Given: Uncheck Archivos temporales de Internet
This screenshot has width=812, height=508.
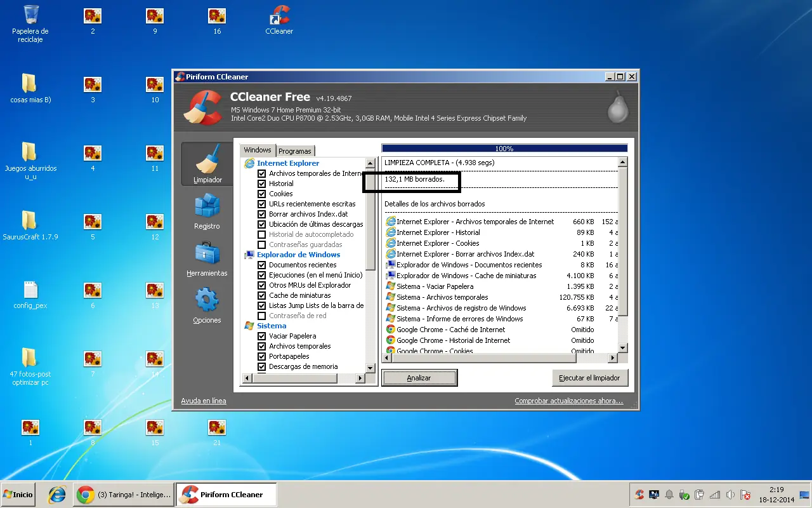Looking at the screenshot, I should pos(261,173).
